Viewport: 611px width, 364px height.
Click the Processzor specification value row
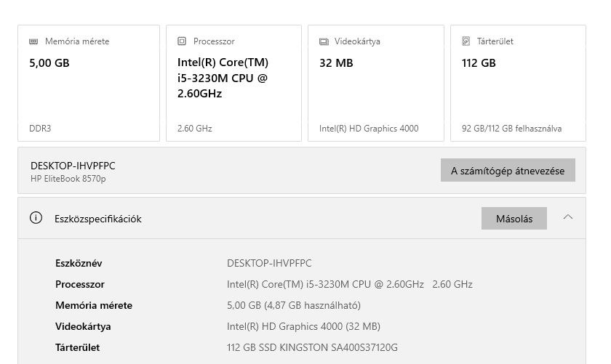tap(349, 284)
